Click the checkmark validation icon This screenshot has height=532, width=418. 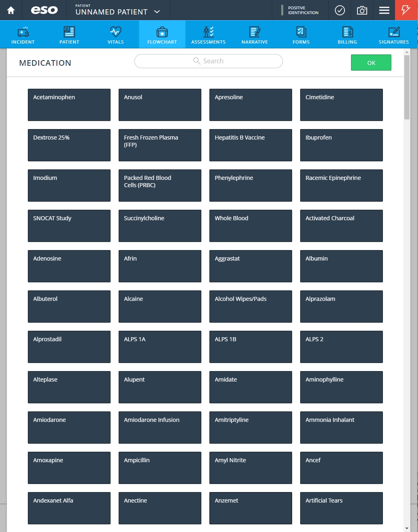click(x=340, y=10)
